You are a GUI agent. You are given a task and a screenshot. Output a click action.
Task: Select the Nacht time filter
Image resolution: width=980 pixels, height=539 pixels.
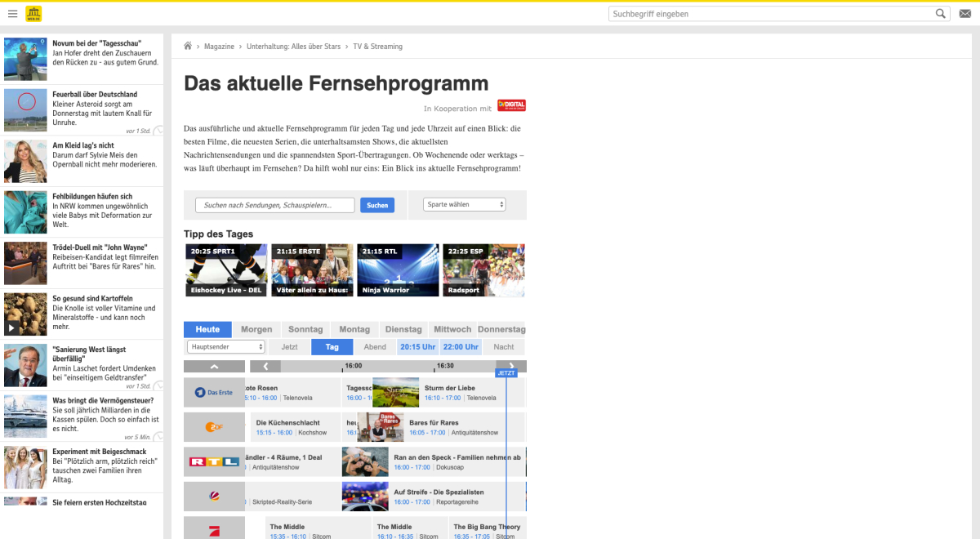[x=504, y=347]
